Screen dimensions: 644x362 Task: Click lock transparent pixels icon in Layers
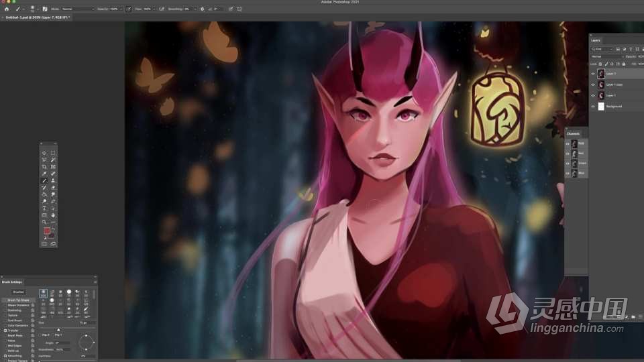(x=600, y=64)
